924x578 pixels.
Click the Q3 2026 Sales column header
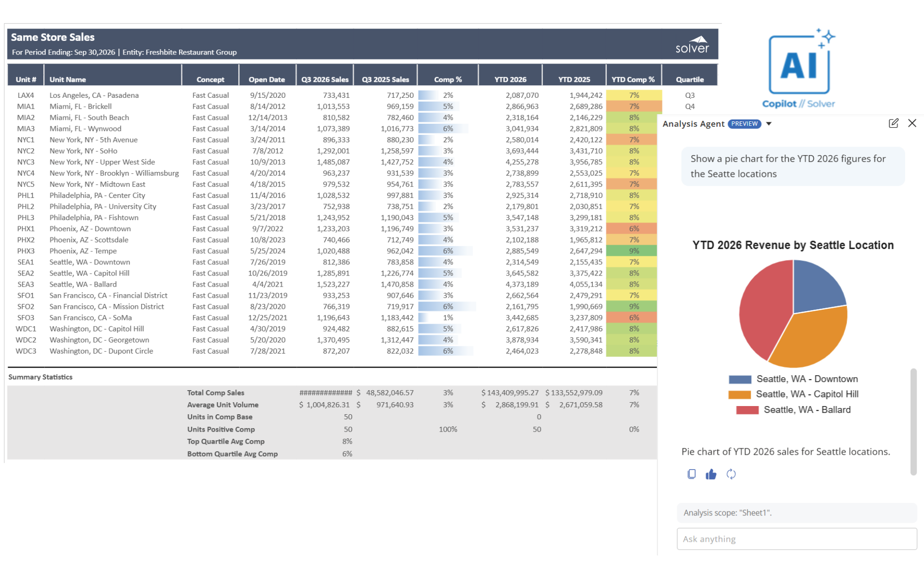coord(325,79)
